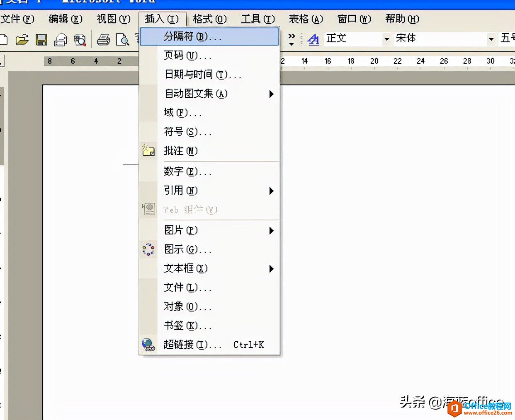The width and height of the screenshot is (515, 420).
Task: Click the Print Preview icon
Action: coord(123,40)
